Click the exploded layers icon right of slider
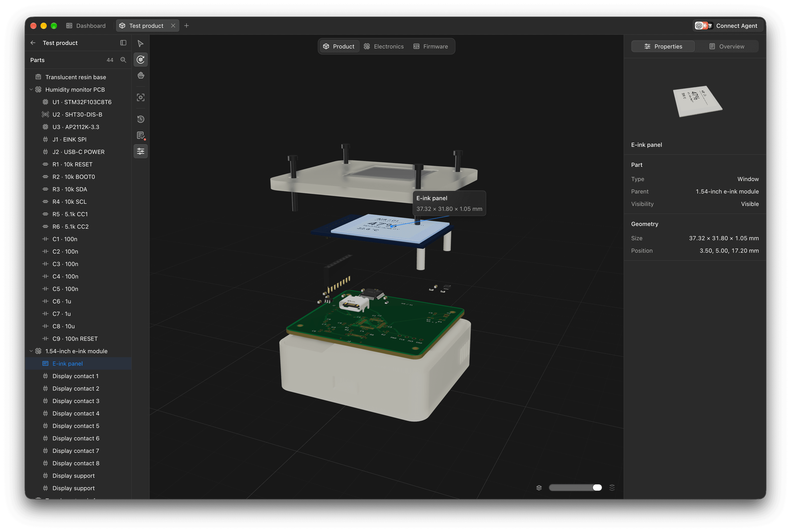 click(x=612, y=488)
